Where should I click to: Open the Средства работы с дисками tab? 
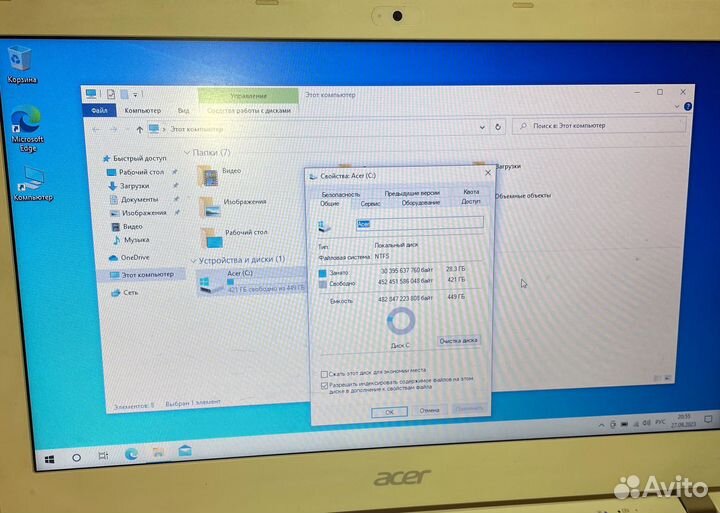click(x=249, y=110)
